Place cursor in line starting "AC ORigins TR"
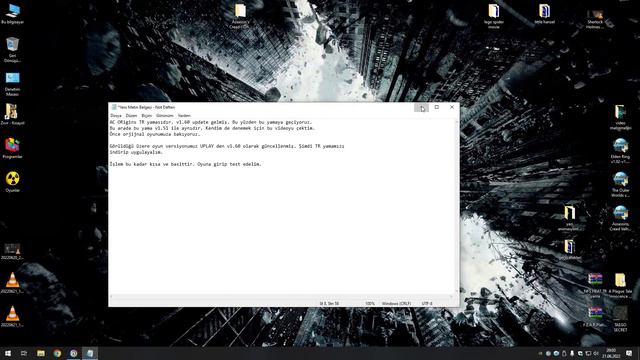 point(211,122)
